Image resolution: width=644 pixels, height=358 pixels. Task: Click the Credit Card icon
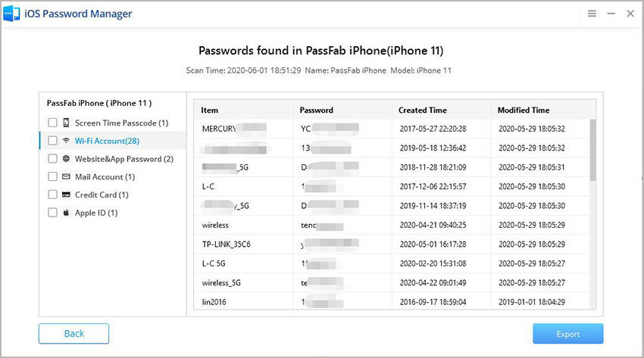66,195
